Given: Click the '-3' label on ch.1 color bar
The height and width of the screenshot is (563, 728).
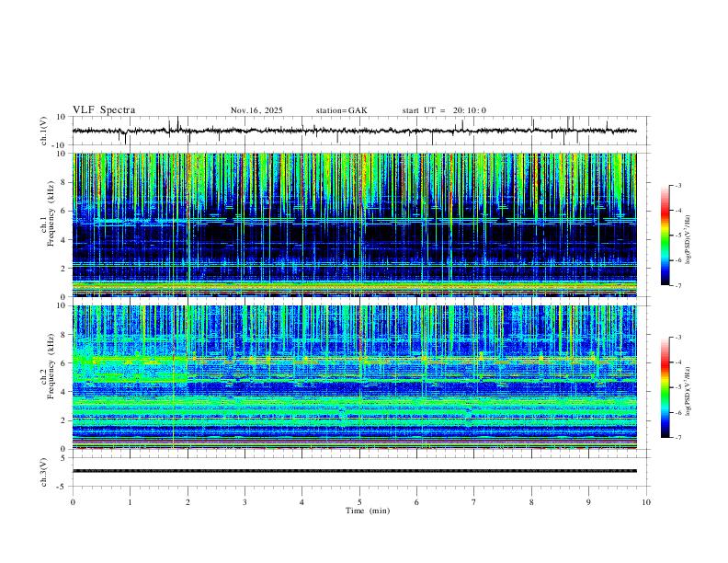Looking at the screenshot, I should (x=677, y=185).
